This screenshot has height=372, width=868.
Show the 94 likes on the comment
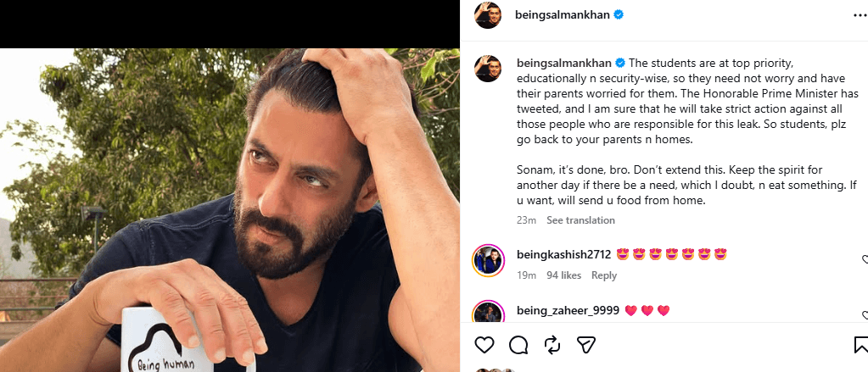(x=563, y=275)
